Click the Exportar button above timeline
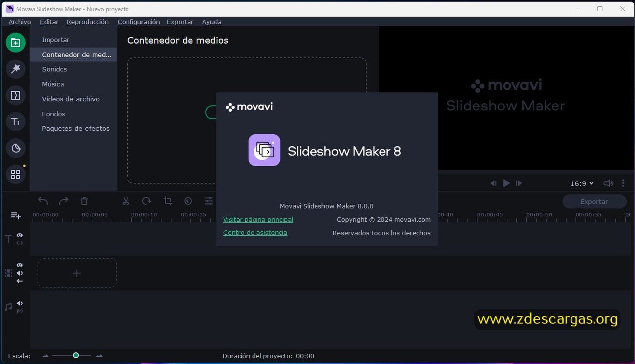The width and height of the screenshot is (635, 364). (594, 202)
